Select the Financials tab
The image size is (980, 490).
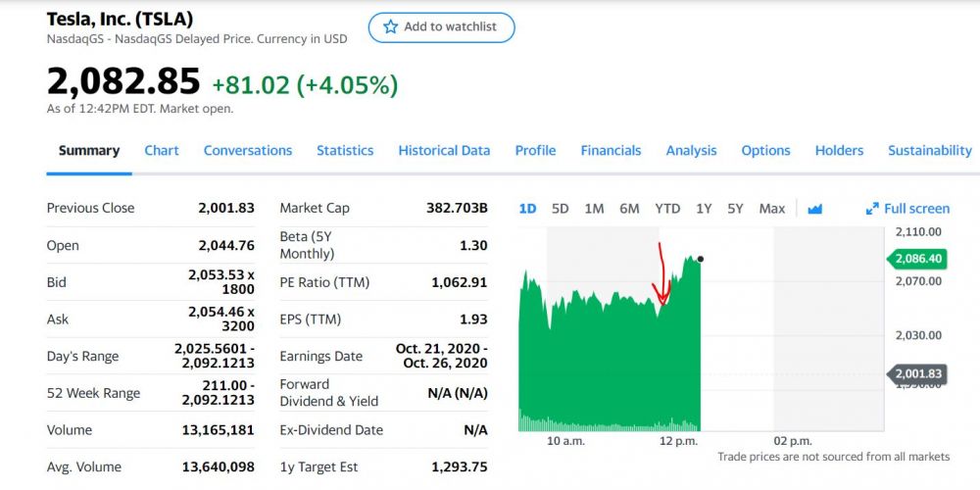click(611, 151)
